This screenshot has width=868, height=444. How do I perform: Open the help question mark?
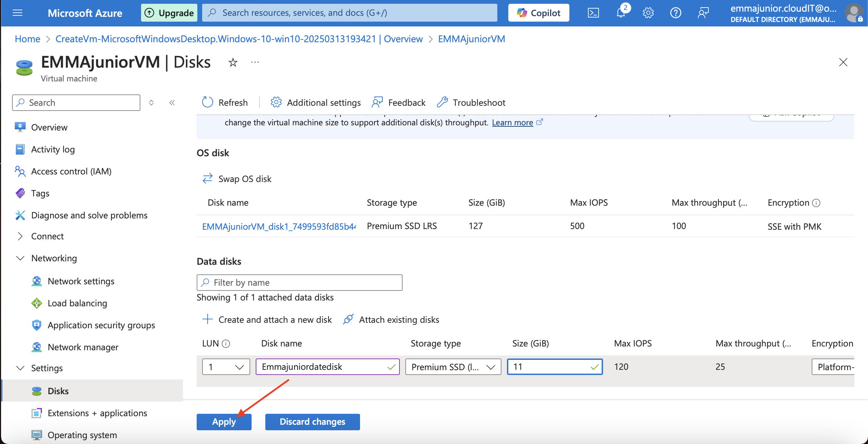[675, 13]
